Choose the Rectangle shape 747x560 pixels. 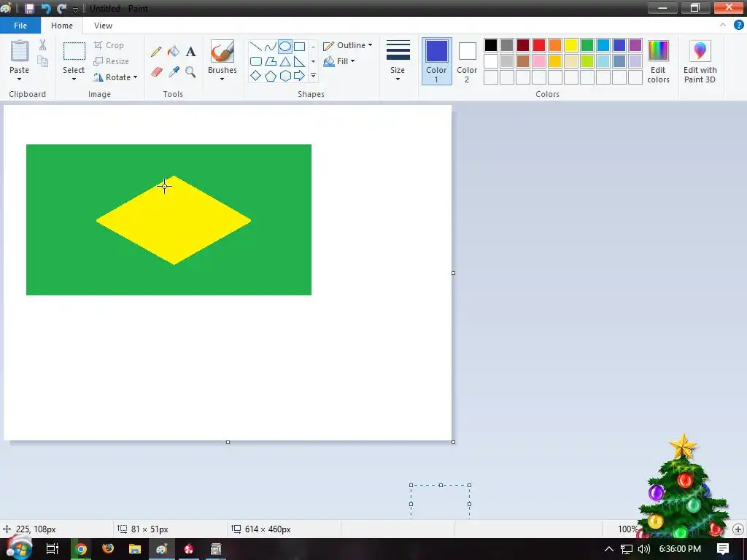299,47
